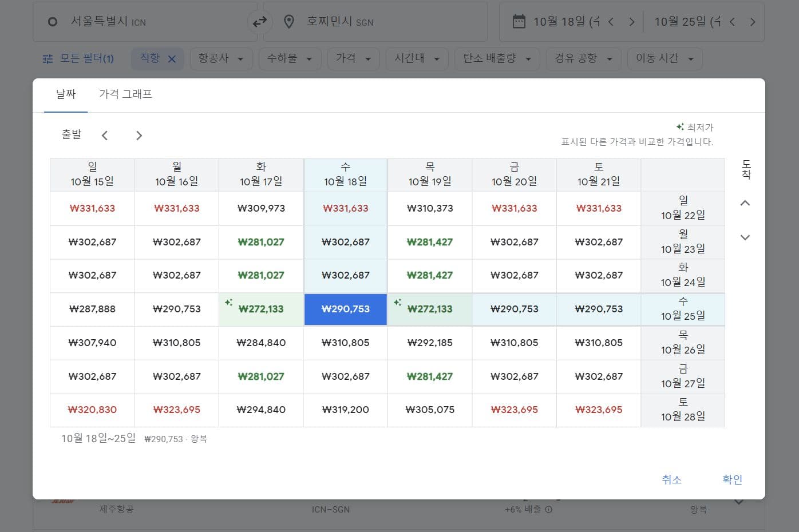Select the ₩272,133 fare for October 17
The image size is (799, 532).
tap(261, 309)
